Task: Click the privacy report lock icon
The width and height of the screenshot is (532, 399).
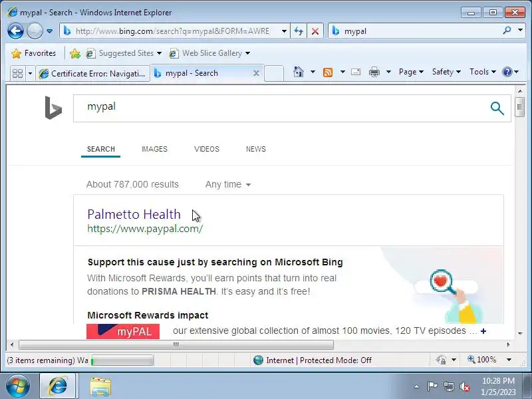Action: [441, 360]
